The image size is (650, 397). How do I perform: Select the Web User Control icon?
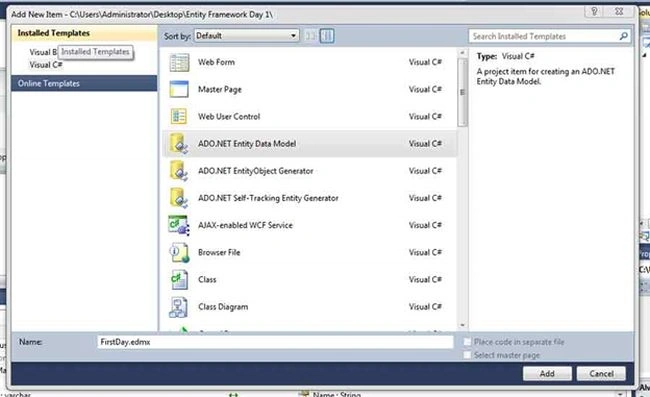click(x=179, y=116)
